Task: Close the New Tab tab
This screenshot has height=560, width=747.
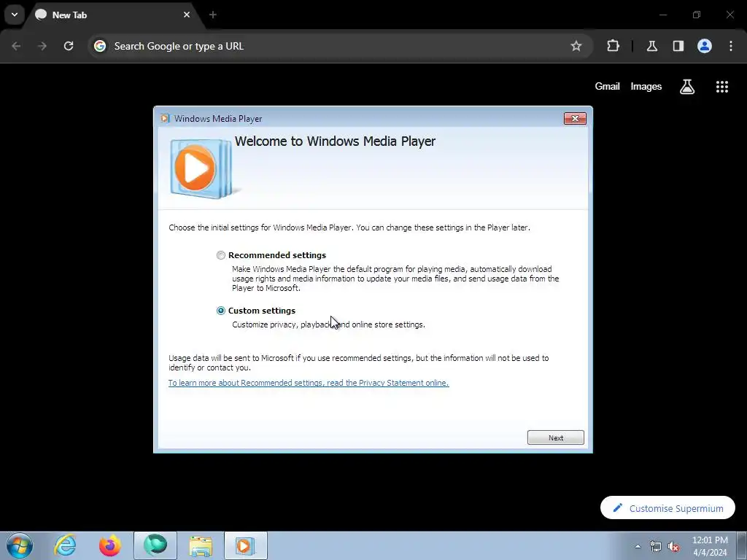Action: pyautogui.click(x=187, y=15)
